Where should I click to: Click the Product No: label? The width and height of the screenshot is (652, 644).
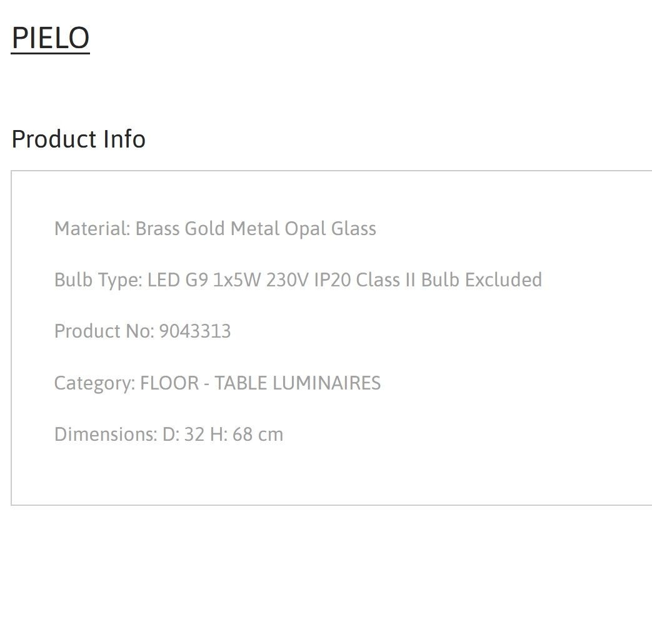tap(104, 331)
